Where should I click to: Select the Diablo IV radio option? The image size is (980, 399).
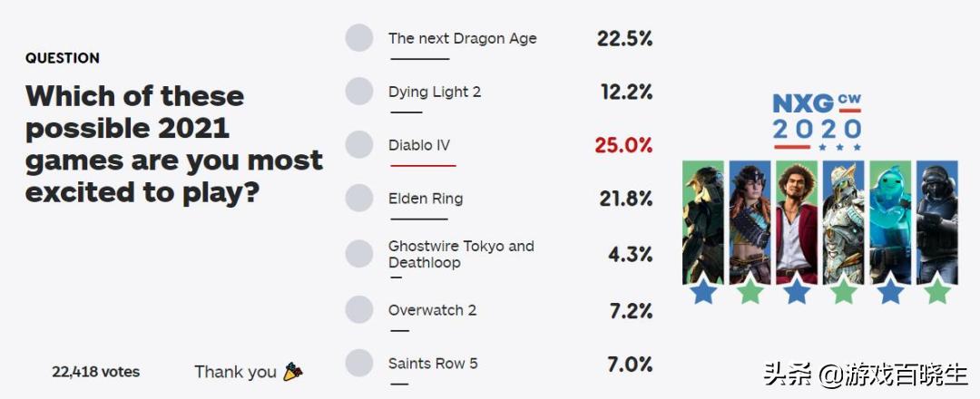(x=359, y=145)
